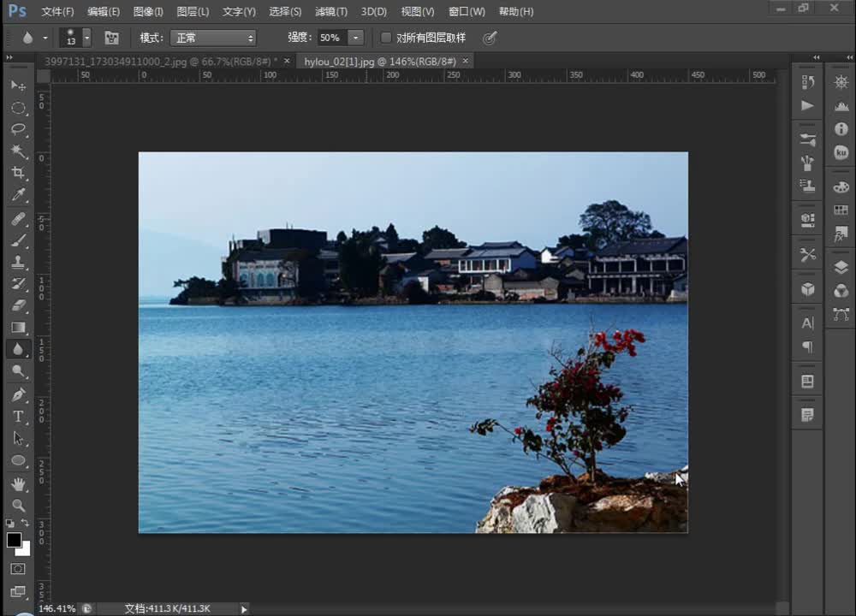Pick the Eyedropper tool
The height and width of the screenshot is (616, 856).
click(x=18, y=196)
